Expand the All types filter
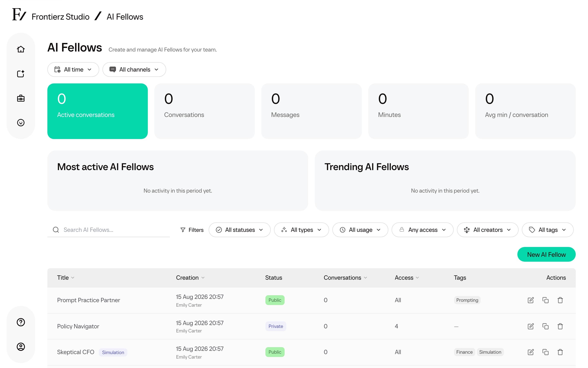Image resolution: width=588 pixels, height=368 pixels. (302, 230)
